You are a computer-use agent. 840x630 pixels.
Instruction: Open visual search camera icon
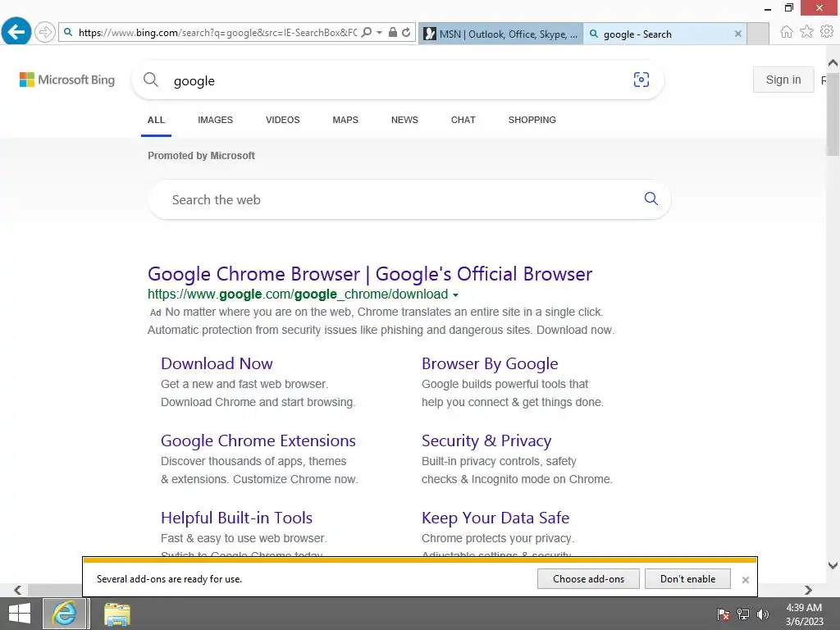(x=641, y=80)
